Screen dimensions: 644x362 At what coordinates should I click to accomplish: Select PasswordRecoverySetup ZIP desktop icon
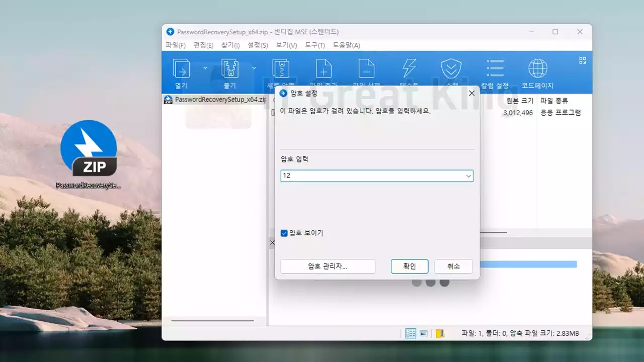click(x=89, y=155)
